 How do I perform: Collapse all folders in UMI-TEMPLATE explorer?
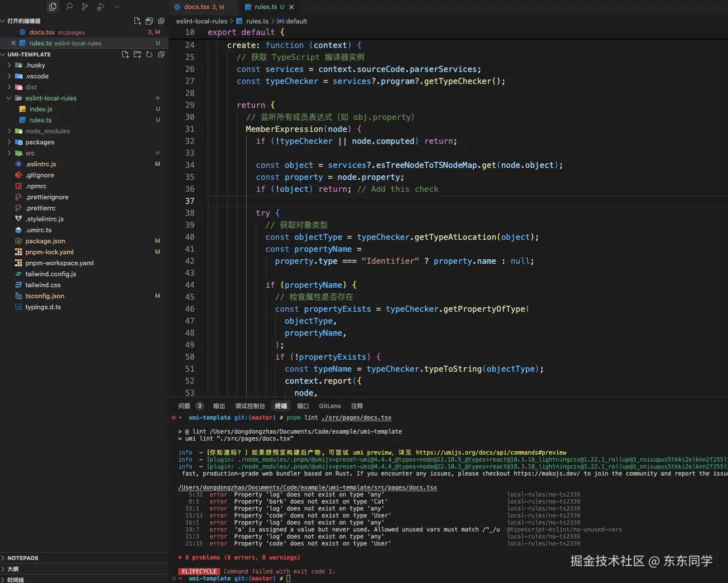click(x=161, y=54)
